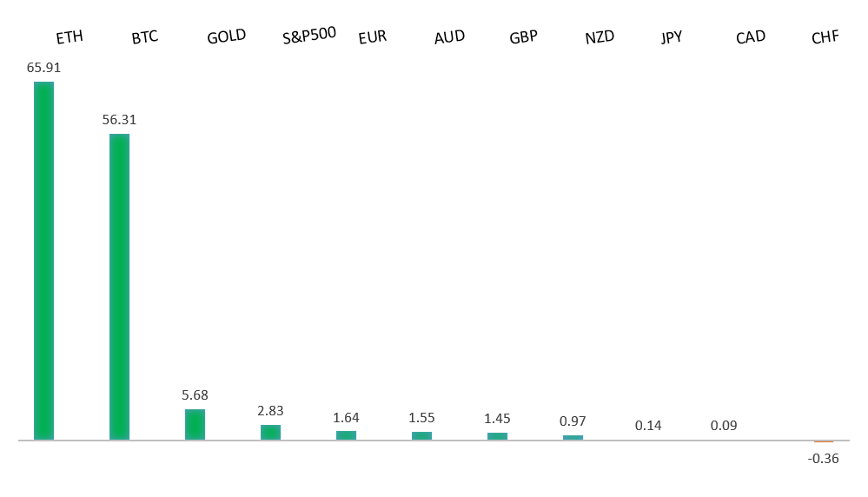The width and height of the screenshot is (868, 497).
Task: Click the small orange CHF bar
Action: (823, 441)
